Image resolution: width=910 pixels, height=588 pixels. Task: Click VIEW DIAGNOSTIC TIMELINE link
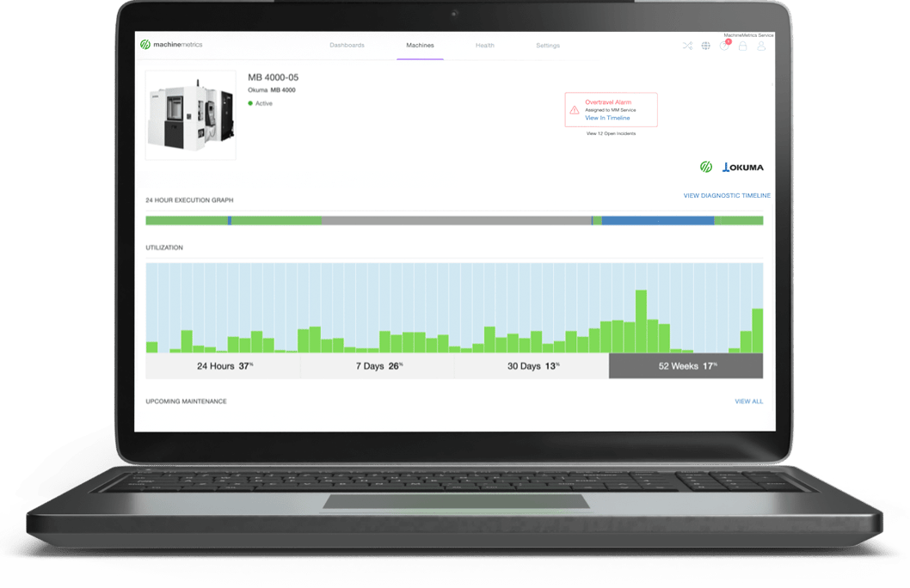727,195
